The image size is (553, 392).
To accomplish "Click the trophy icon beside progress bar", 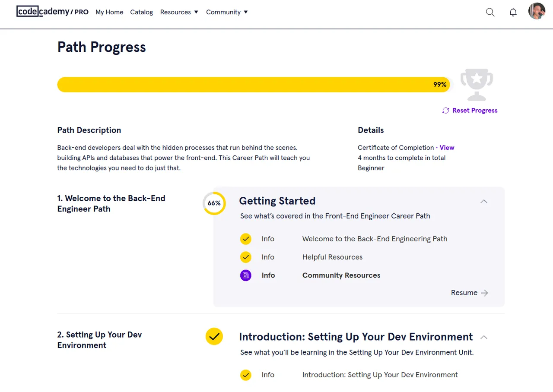I will (477, 84).
